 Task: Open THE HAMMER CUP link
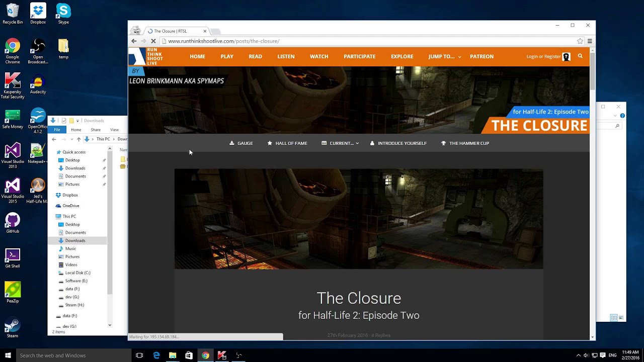pos(465,143)
